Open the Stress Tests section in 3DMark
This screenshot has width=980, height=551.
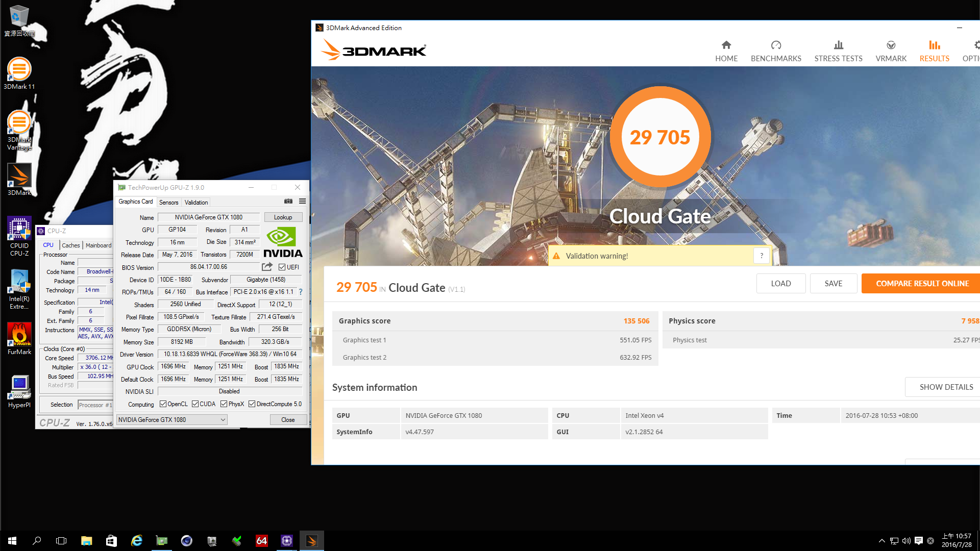click(x=838, y=52)
